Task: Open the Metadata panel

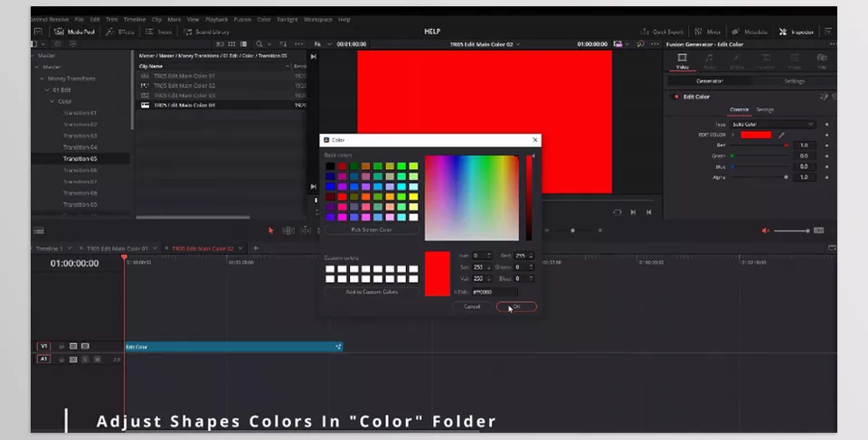Action: point(750,33)
